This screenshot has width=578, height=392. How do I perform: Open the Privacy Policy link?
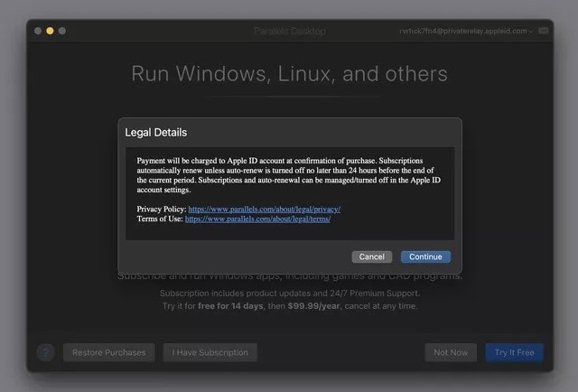pos(264,209)
